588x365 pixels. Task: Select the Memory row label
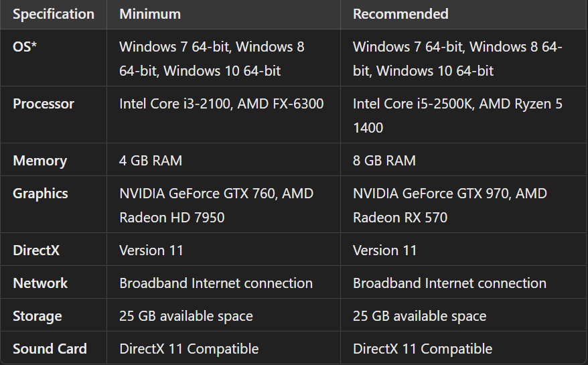pyautogui.click(x=40, y=161)
